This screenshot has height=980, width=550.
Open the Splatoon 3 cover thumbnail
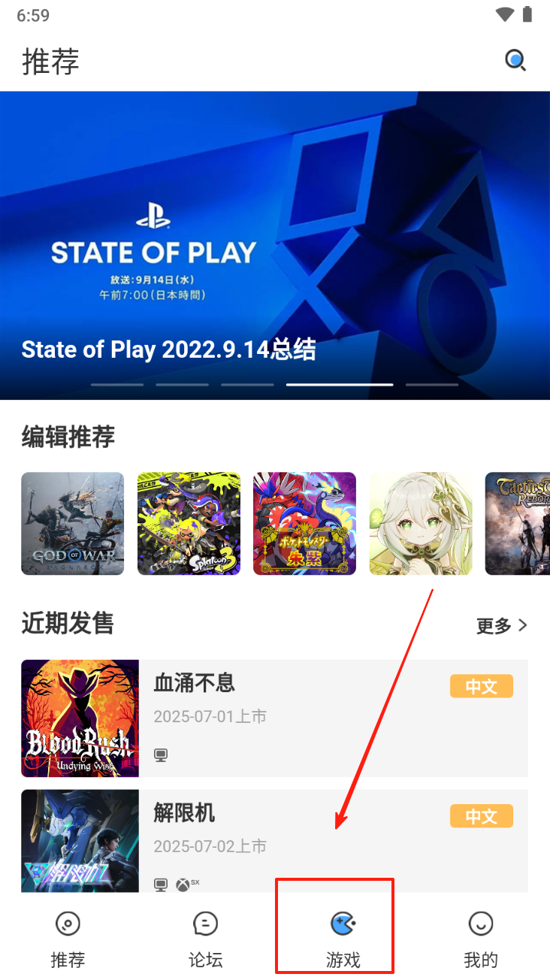coord(189,524)
